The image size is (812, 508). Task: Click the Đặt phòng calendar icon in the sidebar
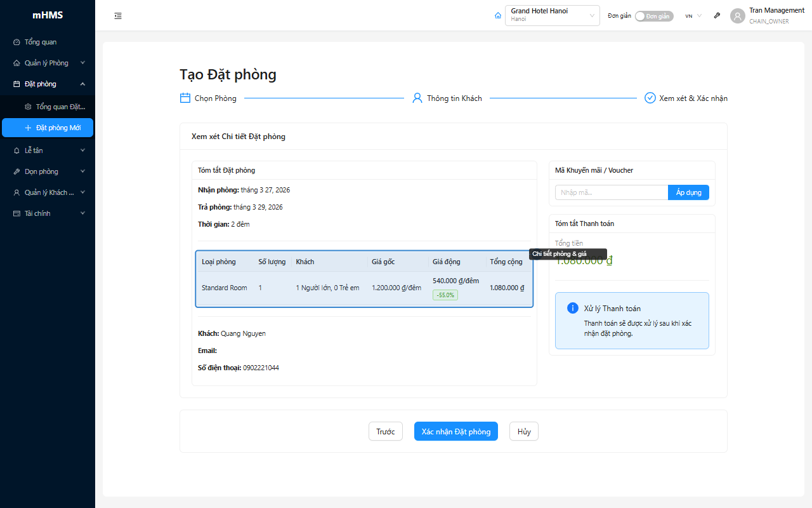[x=16, y=84]
